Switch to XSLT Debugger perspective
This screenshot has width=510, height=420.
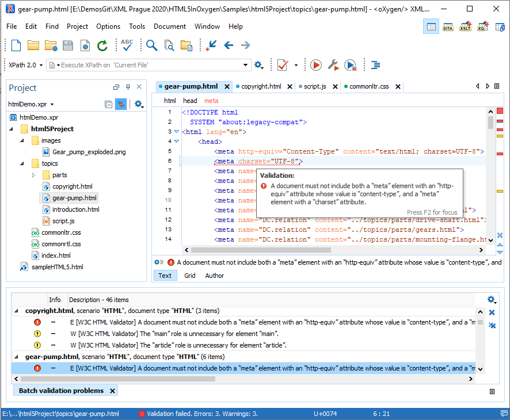(x=466, y=26)
